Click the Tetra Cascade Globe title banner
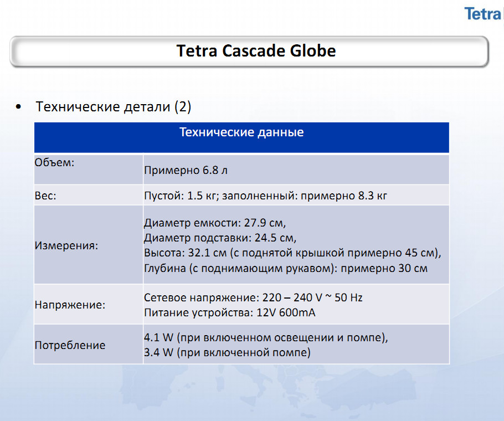The width and height of the screenshot is (504, 421). tap(256, 51)
